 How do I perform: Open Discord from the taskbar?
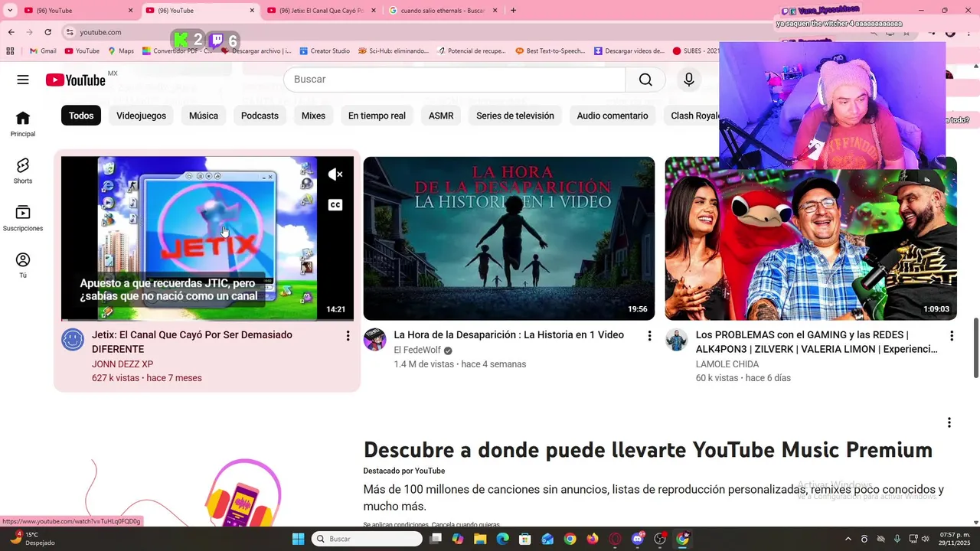click(638, 539)
